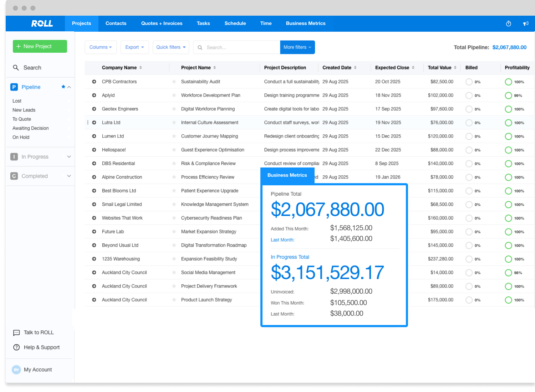Open CPB Contractors row arrow icon

click(x=94, y=82)
